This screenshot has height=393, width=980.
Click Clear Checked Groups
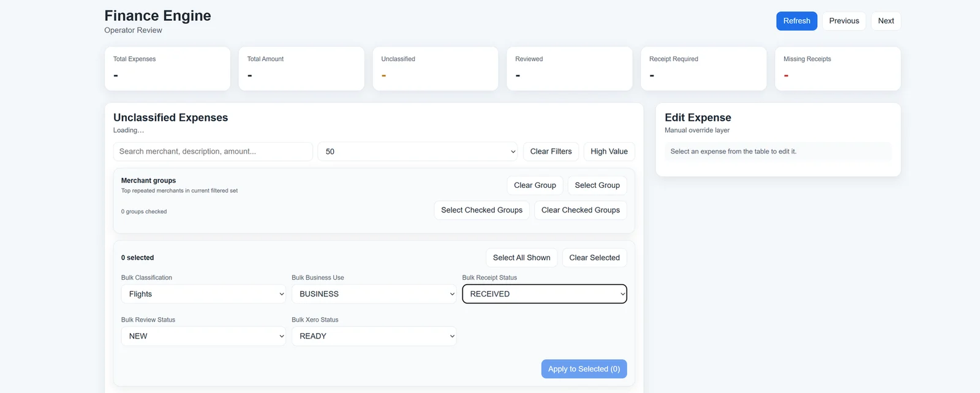click(x=581, y=210)
